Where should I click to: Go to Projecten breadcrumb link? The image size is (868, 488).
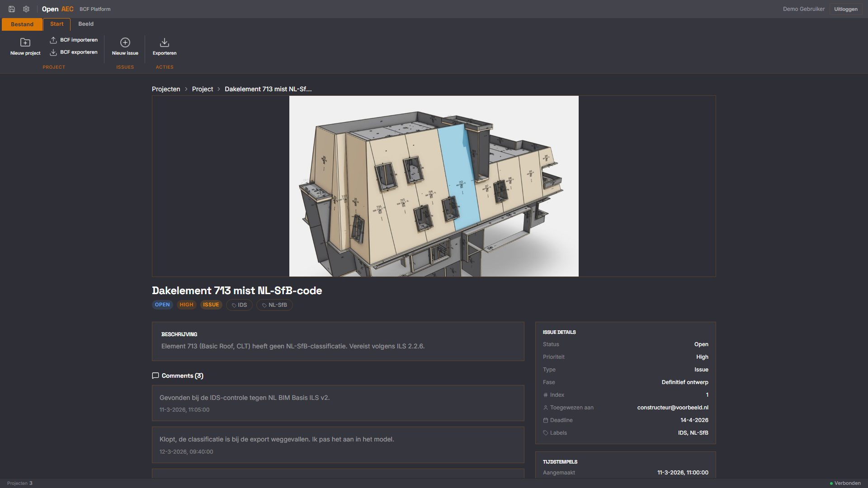pyautogui.click(x=166, y=89)
